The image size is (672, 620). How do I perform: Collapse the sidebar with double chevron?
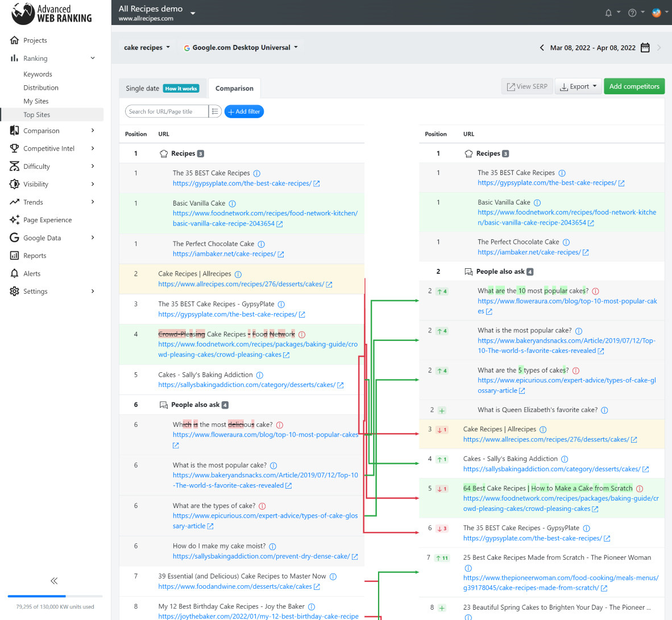tap(54, 581)
